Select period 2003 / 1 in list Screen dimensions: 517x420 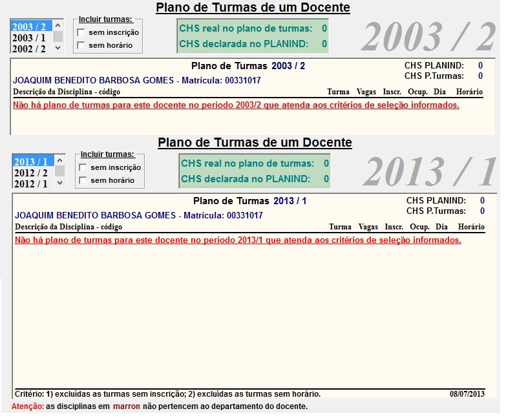click(30, 38)
